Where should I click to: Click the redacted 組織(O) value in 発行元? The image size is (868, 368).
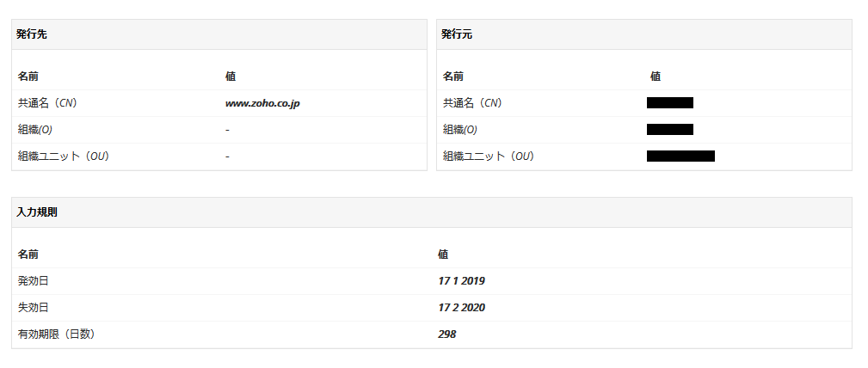pyautogui.click(x=670, y=130)
